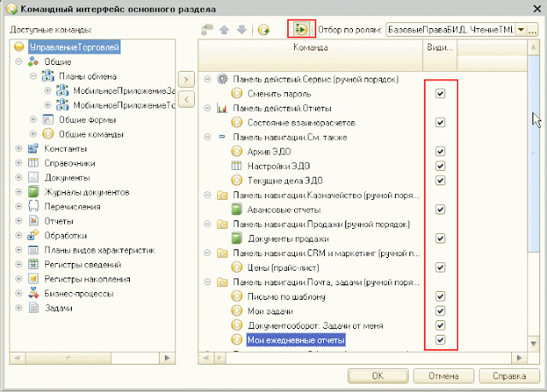This screenshot has height=392, width=547.
Task: Click the Задачи icon in tree
Action: (x=33, y=308)
